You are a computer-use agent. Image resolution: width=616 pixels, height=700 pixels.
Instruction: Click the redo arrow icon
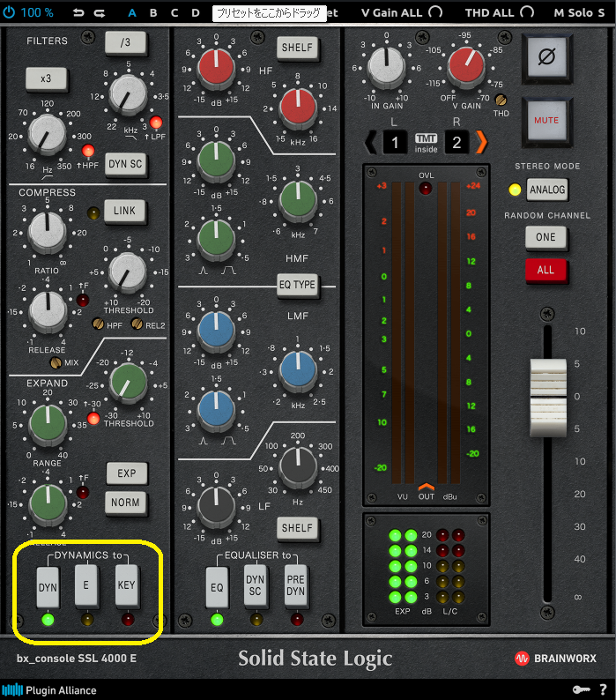100,13
